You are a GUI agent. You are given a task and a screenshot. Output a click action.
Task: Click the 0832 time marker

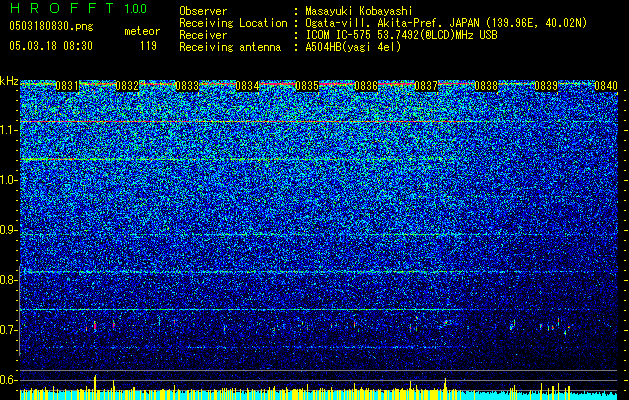click(127, 86)
